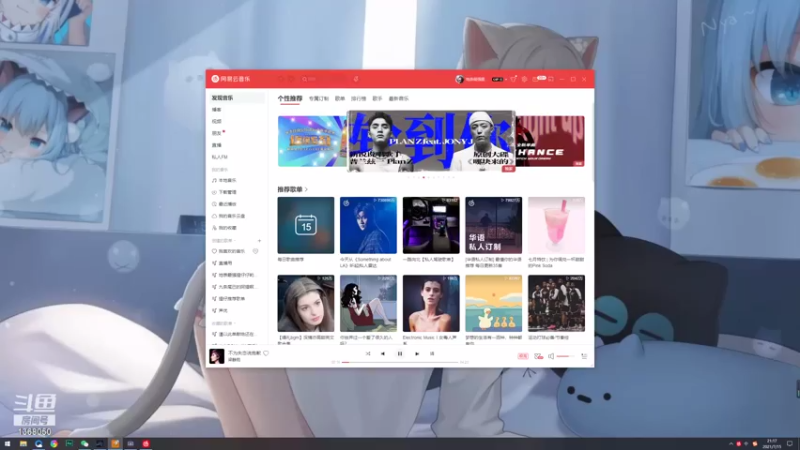This screenshot has height=450, width=800.
Task: Switch to the 最新音乐 tab
Action: [398, 98]
